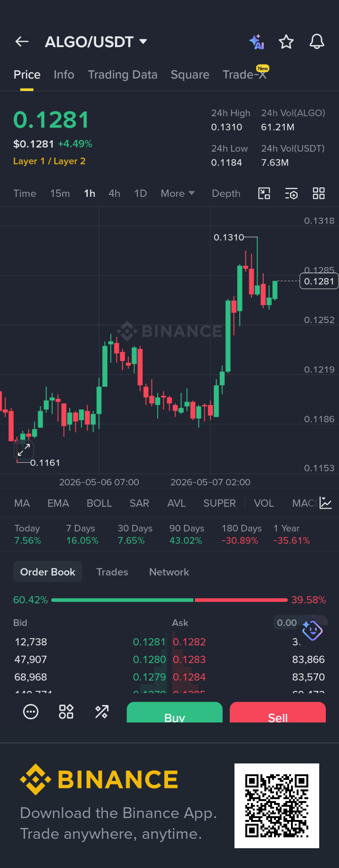Select the 1D chart interval
The width and height of the screenshot is (339, 868).
click(140, 194)
